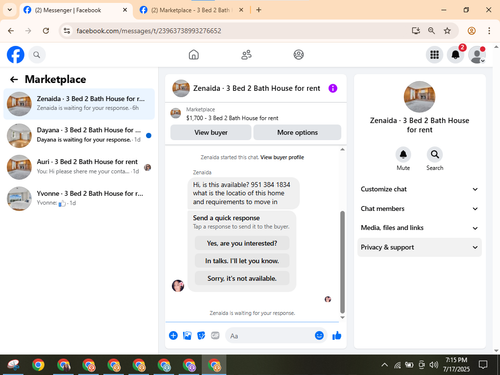Image resolution: width=500 pixels, height=375 pixels.
Task: Open the first Chrome taskbar icon
Action: point(38,365)
